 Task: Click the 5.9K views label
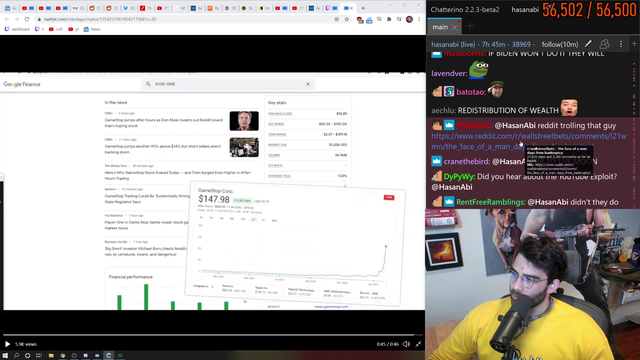click(x=26, y=344)
